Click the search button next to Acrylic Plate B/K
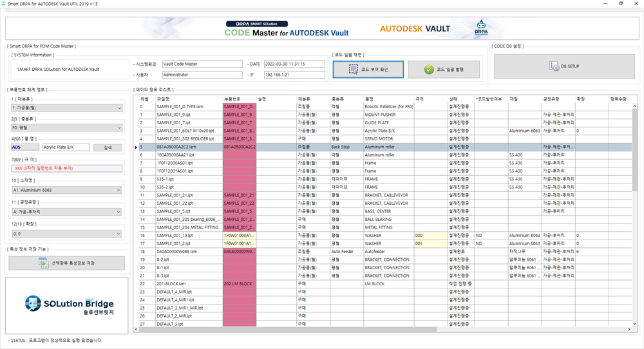Screen dimensions: 644x349 click(x=108, y=147)
